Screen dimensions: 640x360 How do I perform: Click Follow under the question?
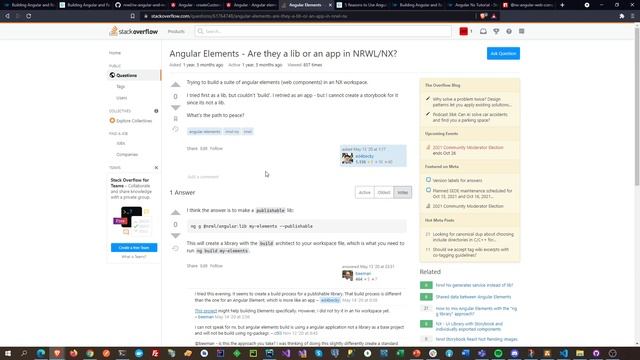[216, 149]
